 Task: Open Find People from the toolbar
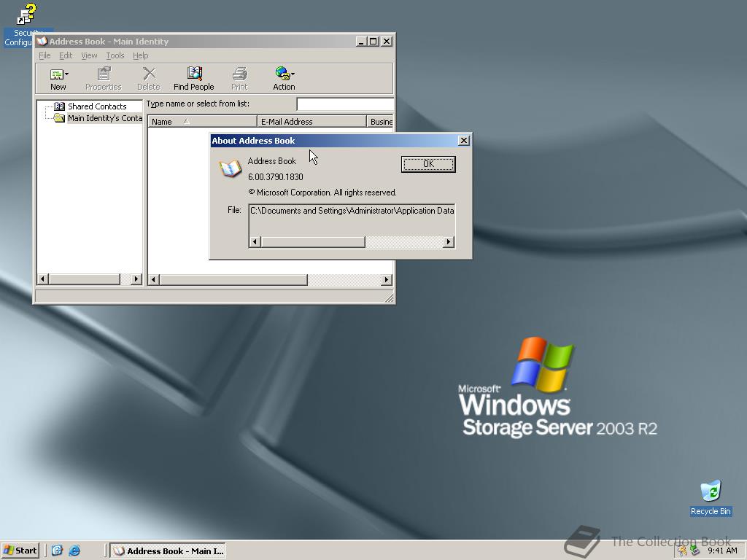click(x=193, y=79)
